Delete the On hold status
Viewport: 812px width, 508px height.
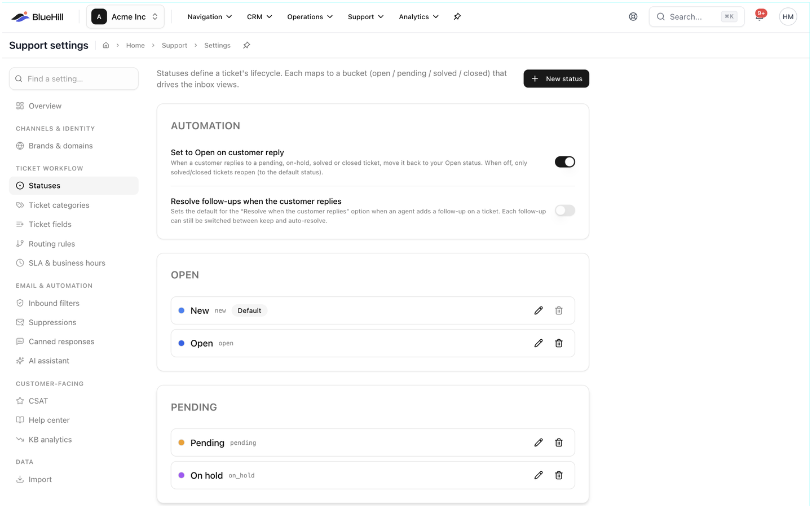(x=559, y=475)
